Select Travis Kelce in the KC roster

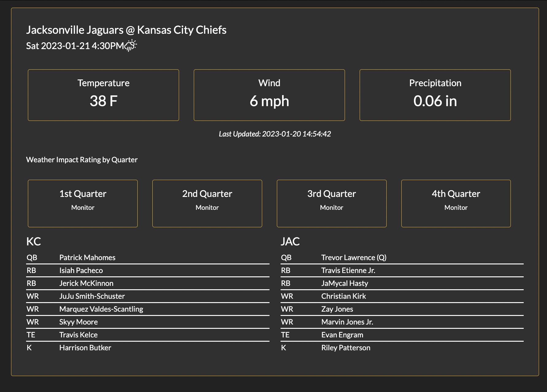78,335
